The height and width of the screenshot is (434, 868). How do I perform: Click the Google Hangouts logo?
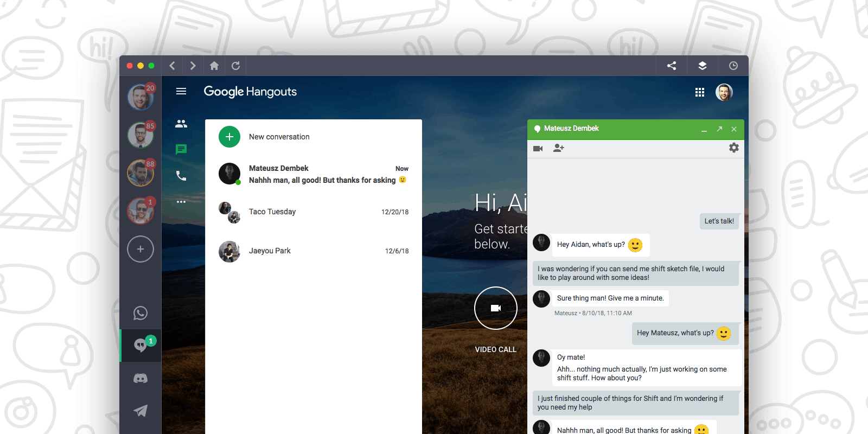pyautogui.click(x=250, y=92)
